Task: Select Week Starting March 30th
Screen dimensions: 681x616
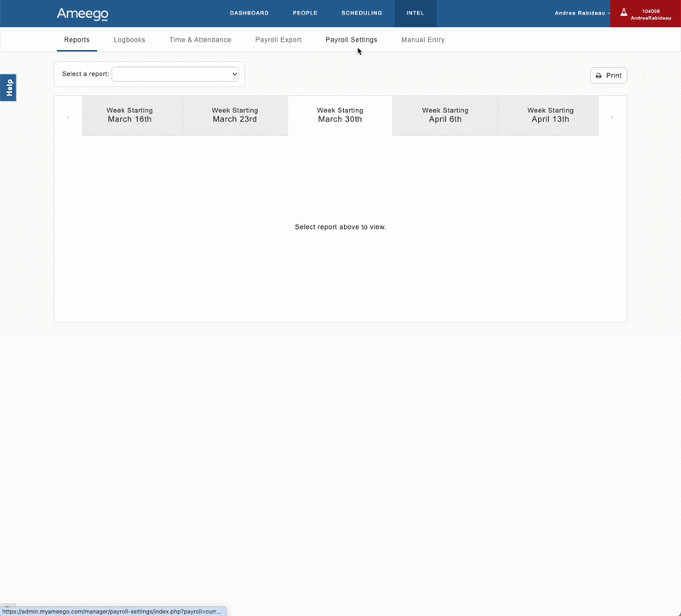Action: (340, 116)
